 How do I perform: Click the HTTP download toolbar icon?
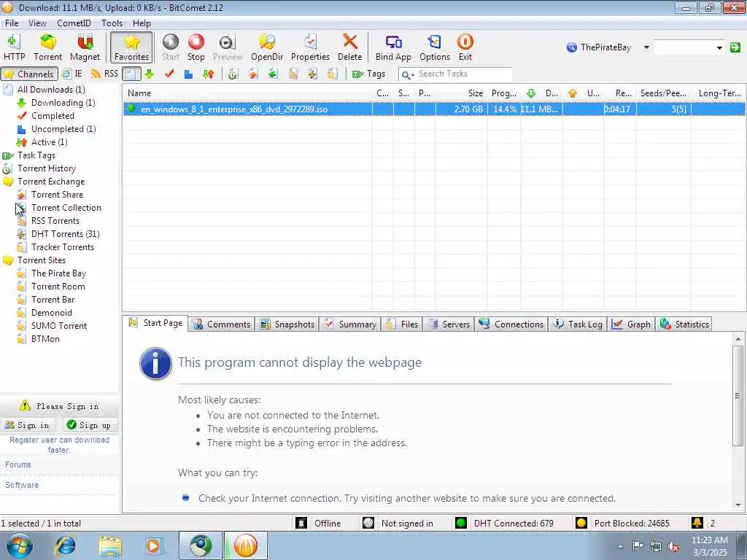[14, 47]
